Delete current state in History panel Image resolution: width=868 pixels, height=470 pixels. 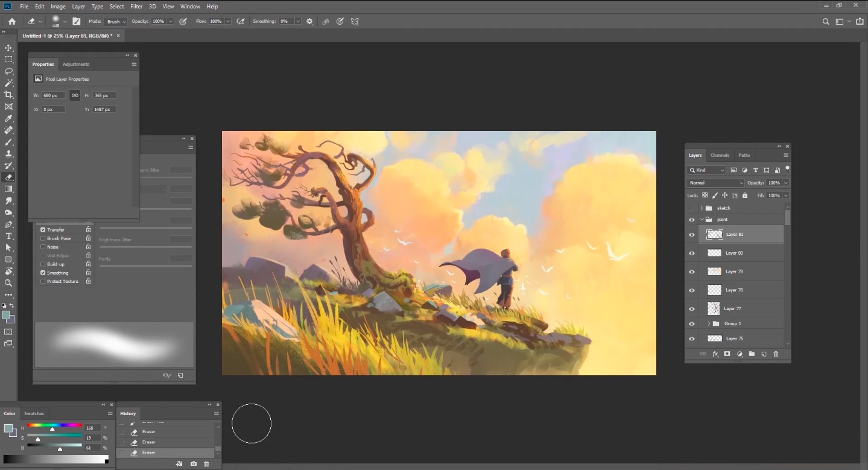[x=206, y=464]
